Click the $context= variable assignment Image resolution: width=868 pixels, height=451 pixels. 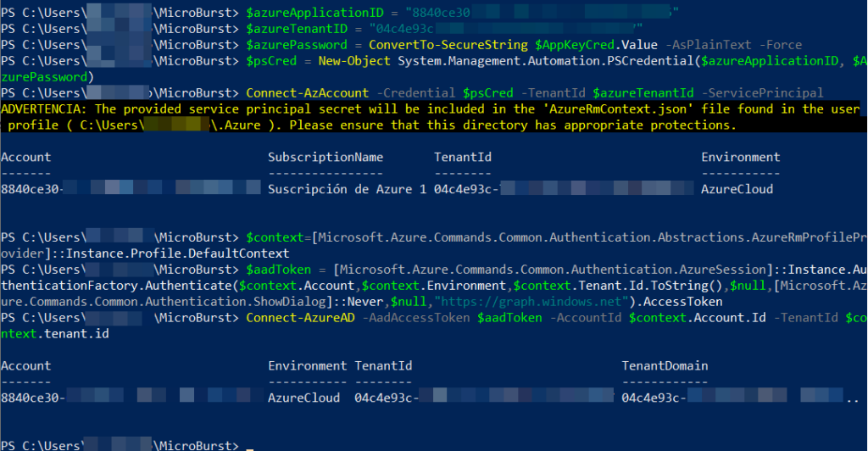278,237
